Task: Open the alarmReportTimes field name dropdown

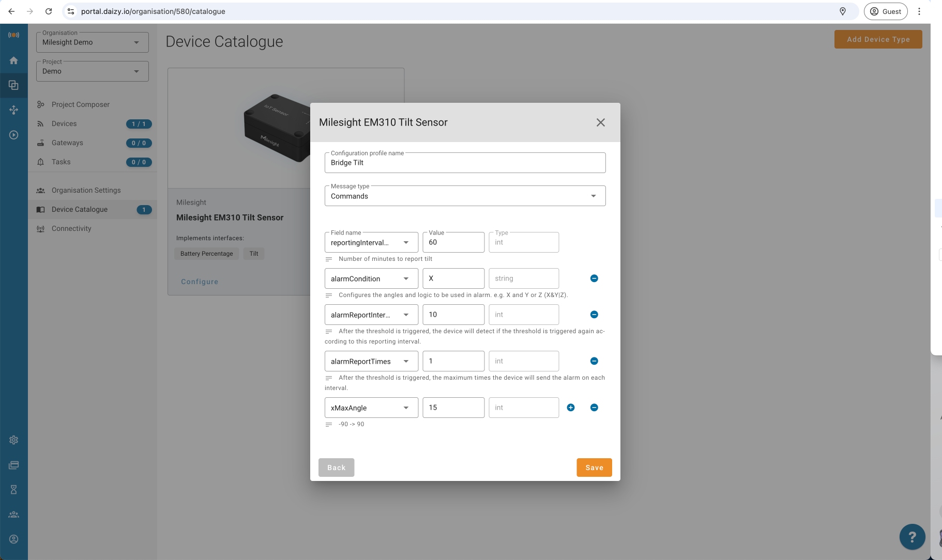Action: pos(371,361)
